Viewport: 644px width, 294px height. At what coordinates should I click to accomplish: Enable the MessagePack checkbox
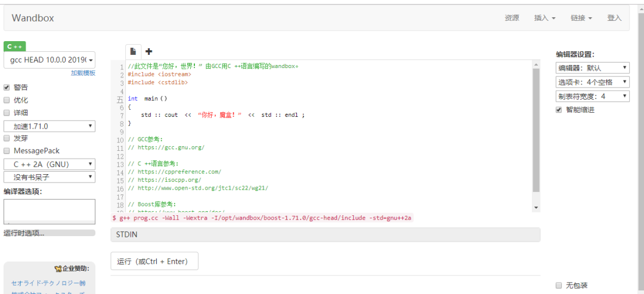coord(6,151)
